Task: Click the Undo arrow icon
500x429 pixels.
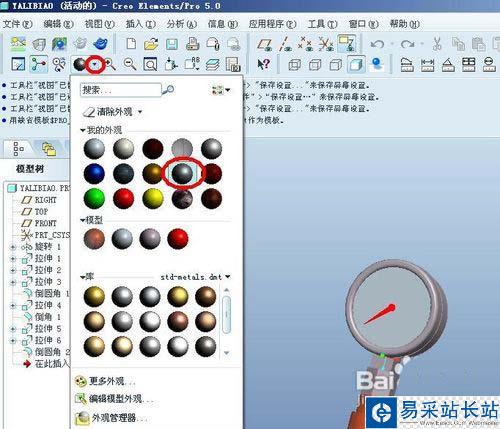Action: pos(377,44)
